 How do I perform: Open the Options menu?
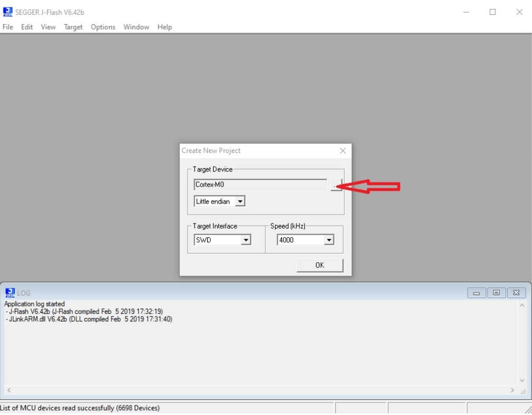[103, 27]
